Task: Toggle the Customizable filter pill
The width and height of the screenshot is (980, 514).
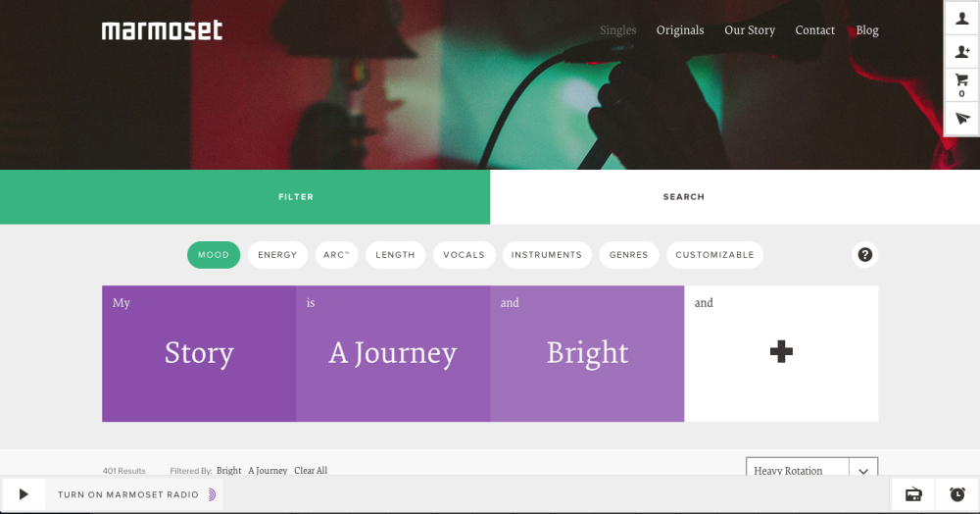Action: pos(714,255)
